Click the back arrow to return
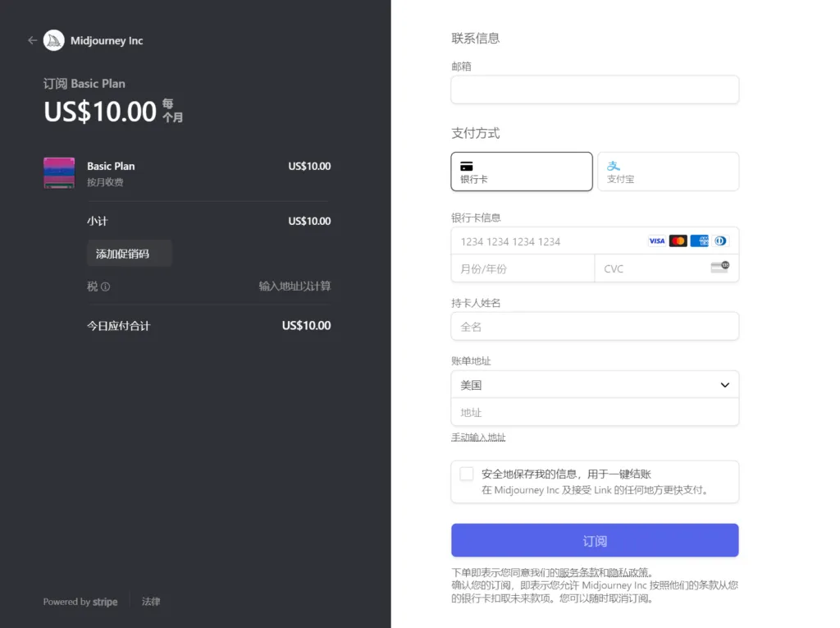 pos(31,40)
